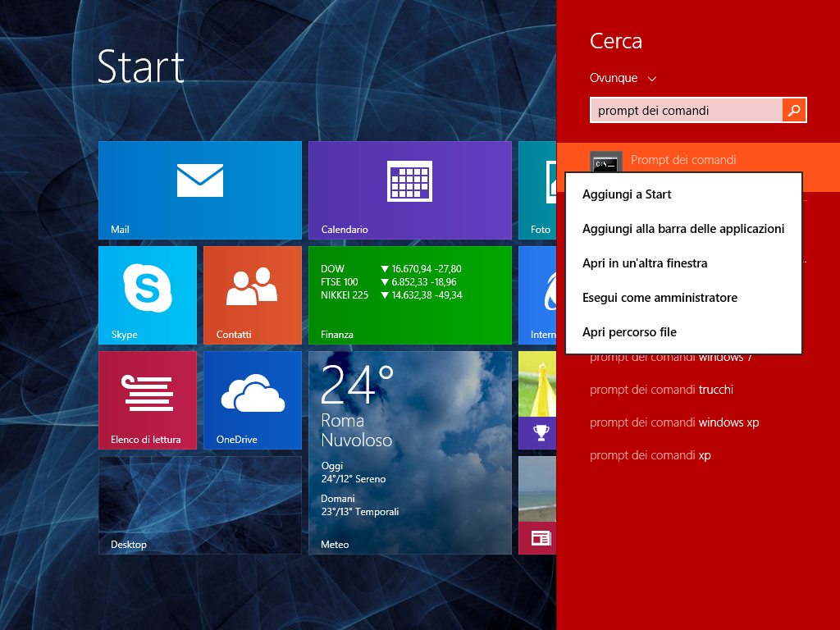
Task: Open the Elenco di lettura tile
Action: point(147,399)
